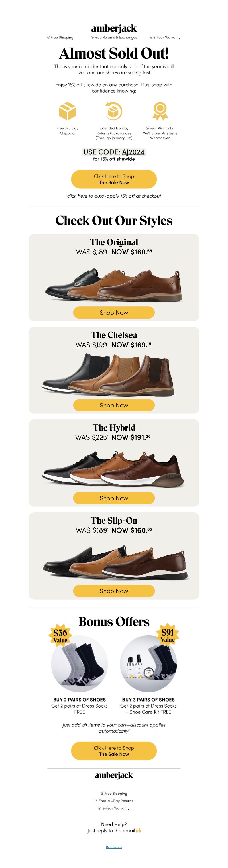The width and height of the screenshot is (228, 868).
Task: Click the auto-apply 15% off link
Action: coord(114,196)
